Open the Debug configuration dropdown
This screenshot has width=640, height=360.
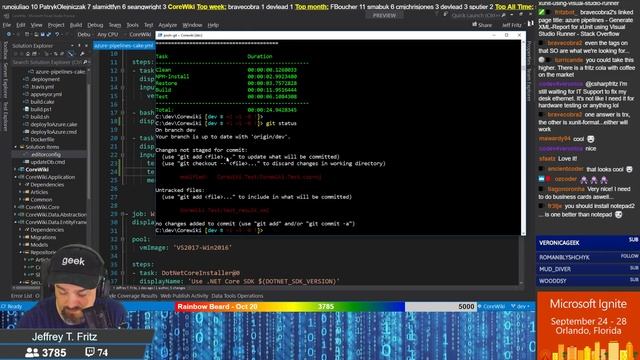[x=84, y=35]
